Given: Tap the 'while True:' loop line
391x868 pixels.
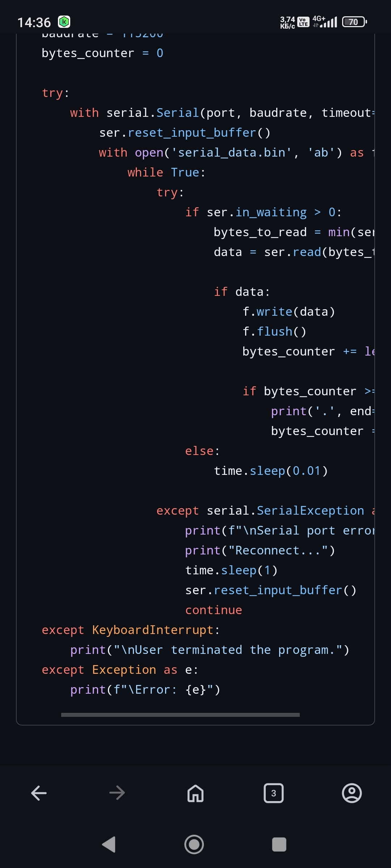Looking at the screenshot, I should 167,173.
